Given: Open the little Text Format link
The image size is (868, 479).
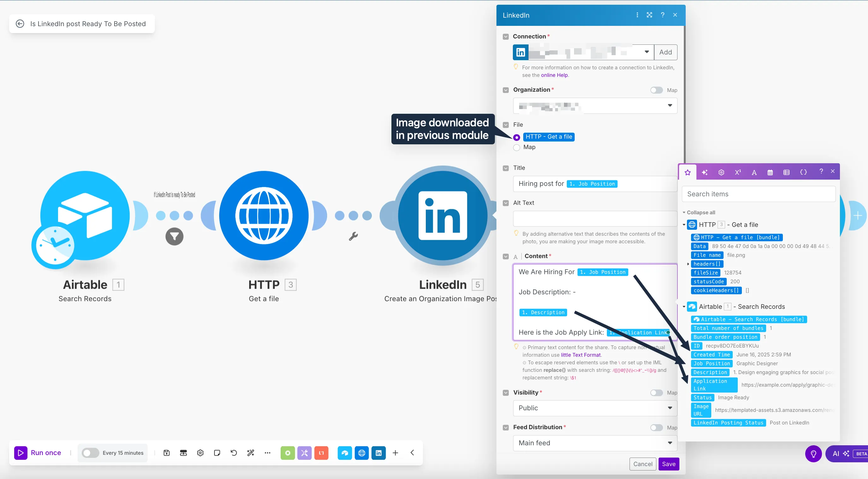Looking at the screenshot, I should (x=581, y=355).
